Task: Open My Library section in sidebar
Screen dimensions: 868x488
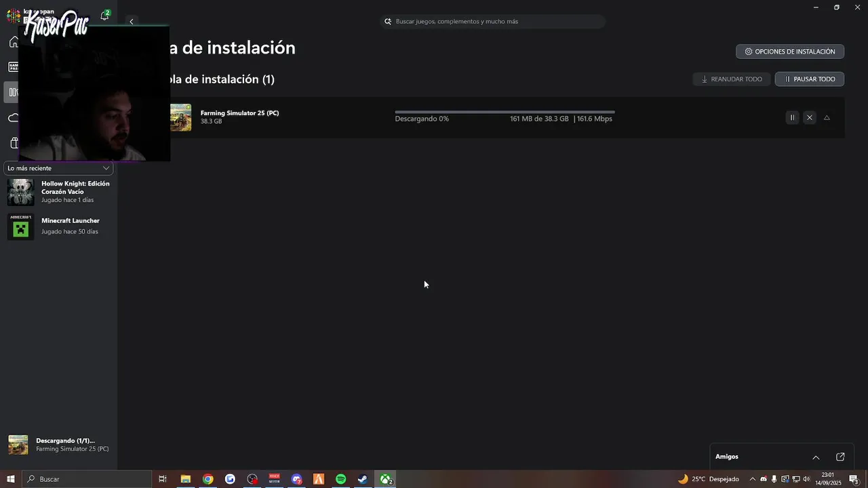Action: pos(13,92)
